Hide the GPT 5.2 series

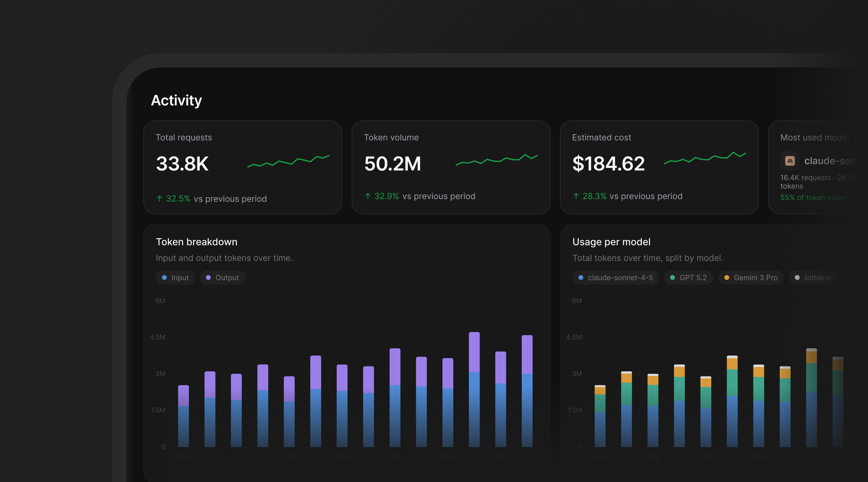point(689,278)
